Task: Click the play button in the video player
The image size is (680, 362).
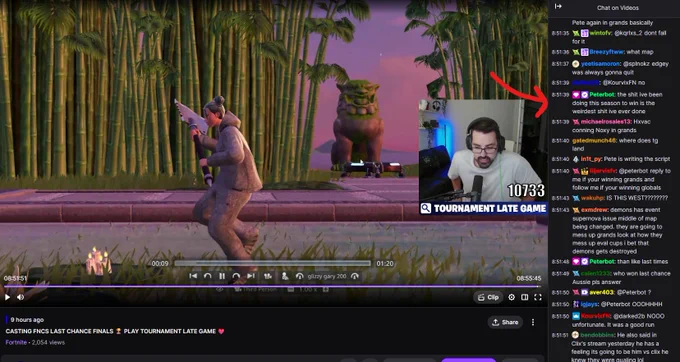Action: click(x=7, y=297)
